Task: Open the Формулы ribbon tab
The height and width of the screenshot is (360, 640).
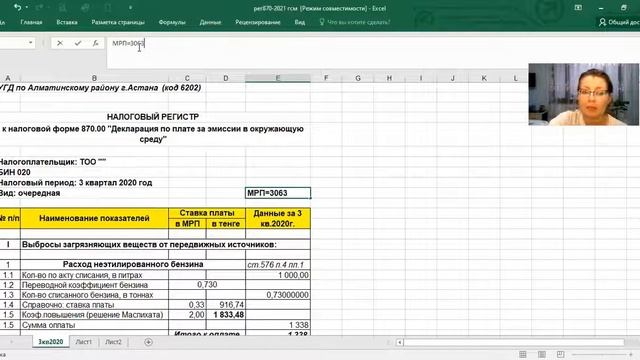Action: click(172, 22)
